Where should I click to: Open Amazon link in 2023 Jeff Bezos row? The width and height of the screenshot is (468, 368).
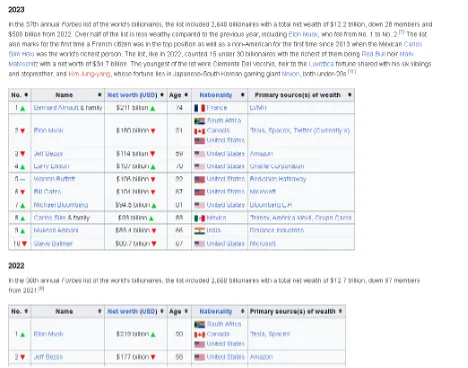[x=261, y=154]
